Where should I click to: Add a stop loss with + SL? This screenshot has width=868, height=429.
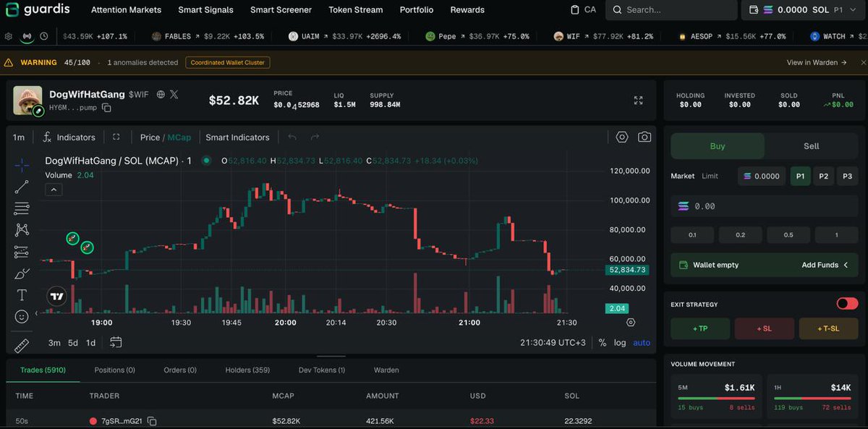pyautogui.click(x=765, y=328)
